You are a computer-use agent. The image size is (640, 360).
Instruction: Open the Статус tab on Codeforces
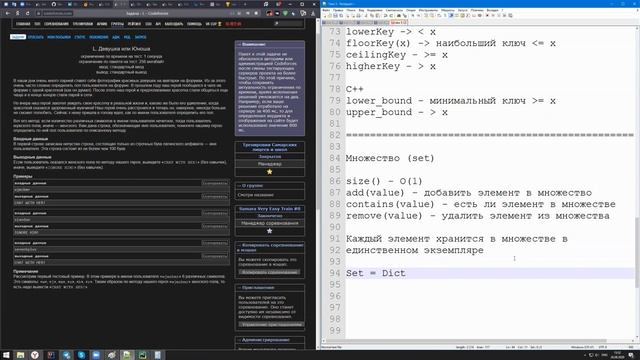80,37
